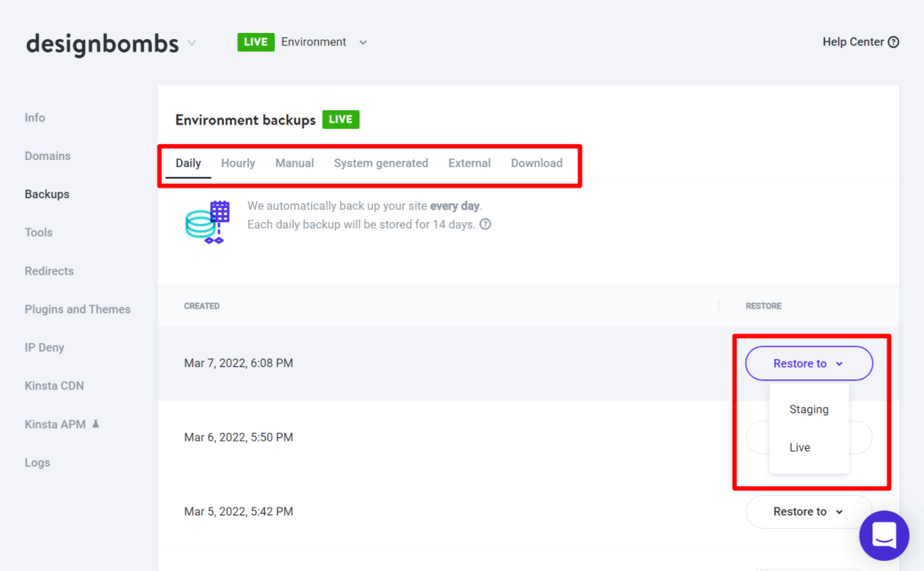Expand the designbombs site switcher chevron
The image size is (924, 571).
tap(192, 43)
